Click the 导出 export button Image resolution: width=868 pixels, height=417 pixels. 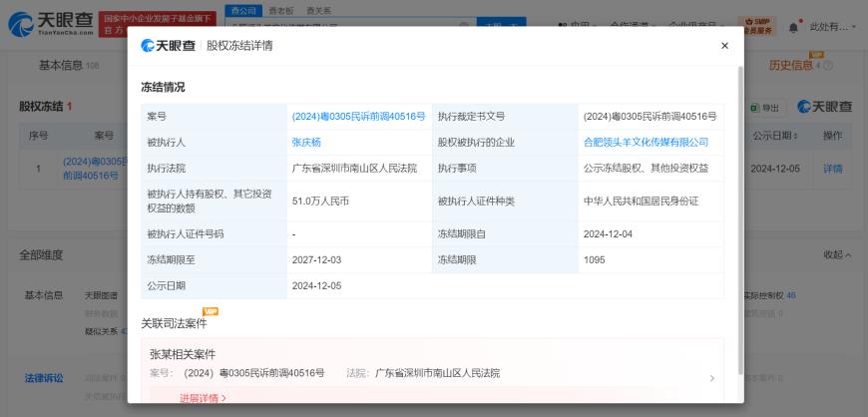(770, 107)
